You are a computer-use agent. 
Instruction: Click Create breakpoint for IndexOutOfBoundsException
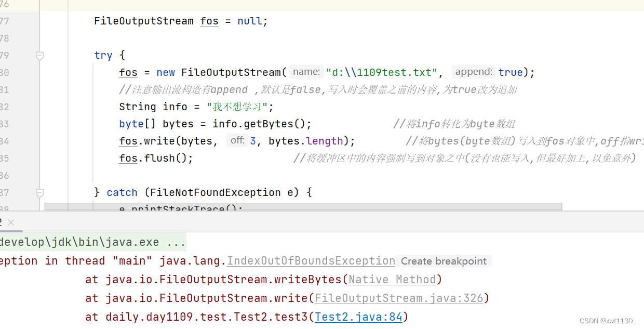(444, 261)
